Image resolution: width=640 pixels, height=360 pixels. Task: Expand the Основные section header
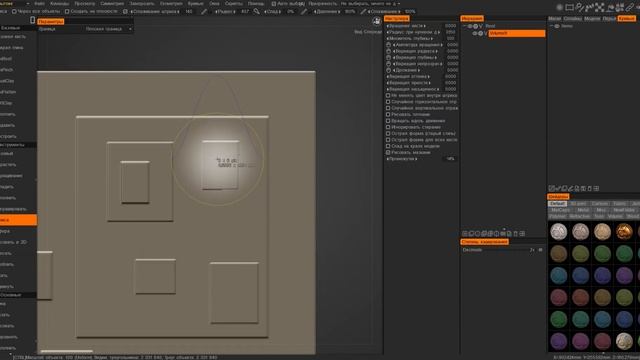click(x=18, y=295)
